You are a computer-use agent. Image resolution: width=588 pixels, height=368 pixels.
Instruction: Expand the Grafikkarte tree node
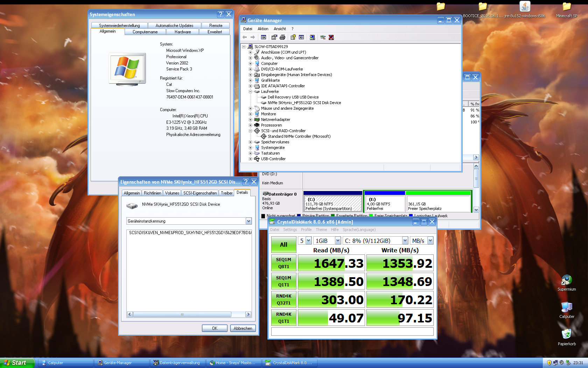pyautogui.click(x=250, y=80)
